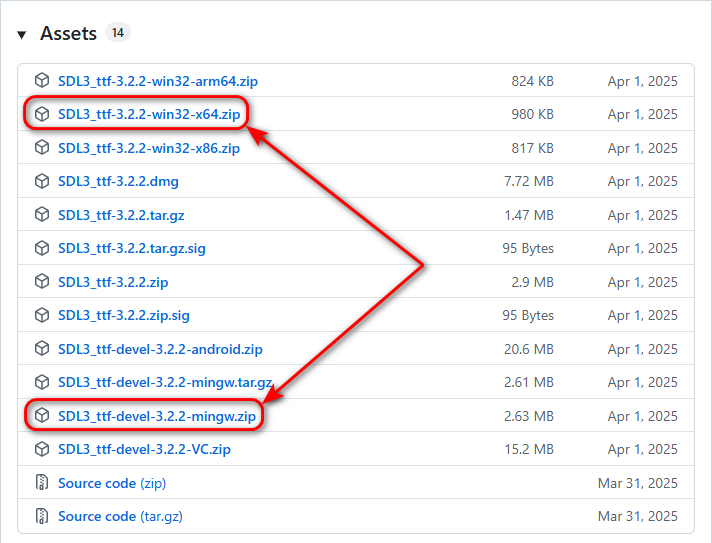Download SDL3_ttf-devel-3.2.2-android.zip

click(x=160, y=349)
